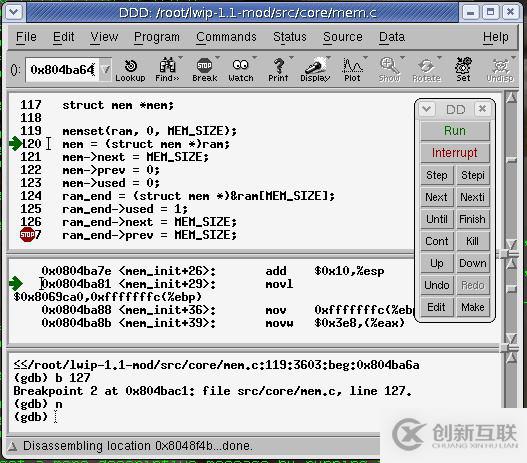Viewport: 527px width, 463px height.
Task: Click the Stepi button
Action: point(473,175)
